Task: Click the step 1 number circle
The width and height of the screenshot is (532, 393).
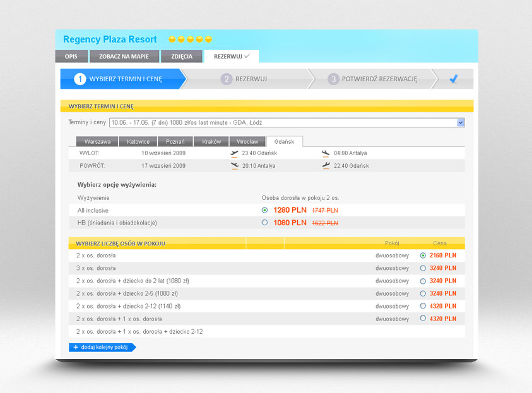Action: coord(80,79)
